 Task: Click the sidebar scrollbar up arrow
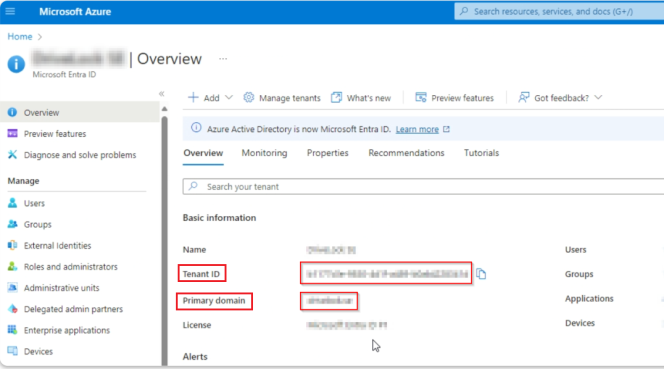pyautogui.click(x=164, y=109)
